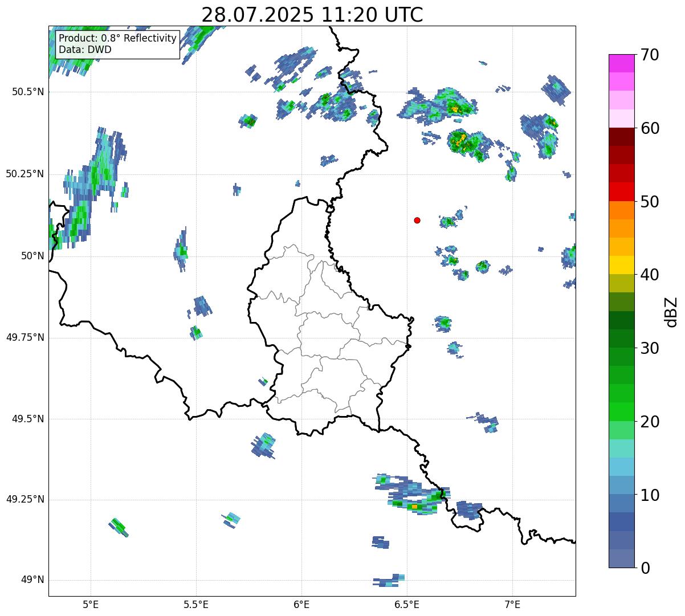
Task: Click the latitude label '50.25°N'
Action: pyautogui.click(x=25, y=174)
